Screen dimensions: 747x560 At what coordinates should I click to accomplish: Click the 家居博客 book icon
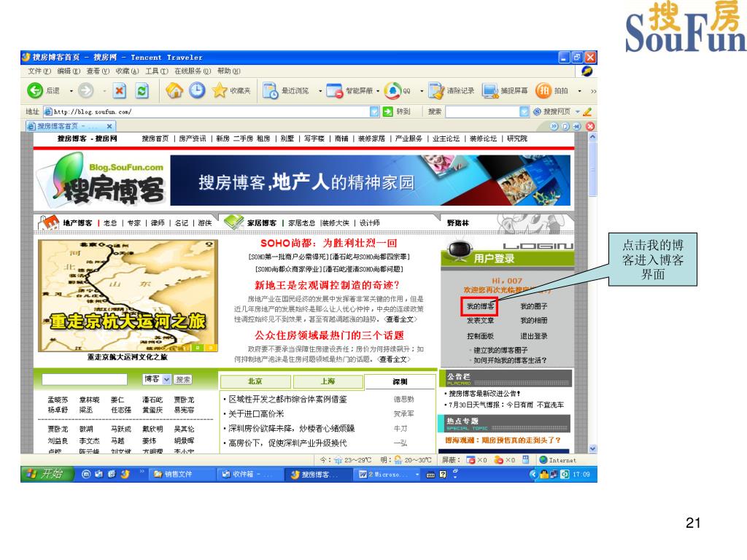click(234, 222)
